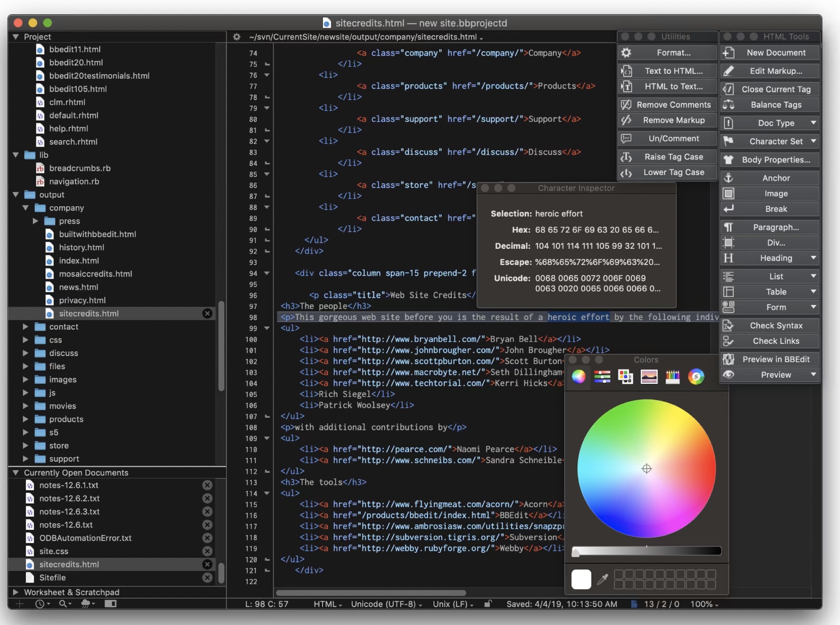Collapse the fold triangle at line 99
Image resolution: width=840 pixels, height=625 pixels.
click(x=267, y=329)
